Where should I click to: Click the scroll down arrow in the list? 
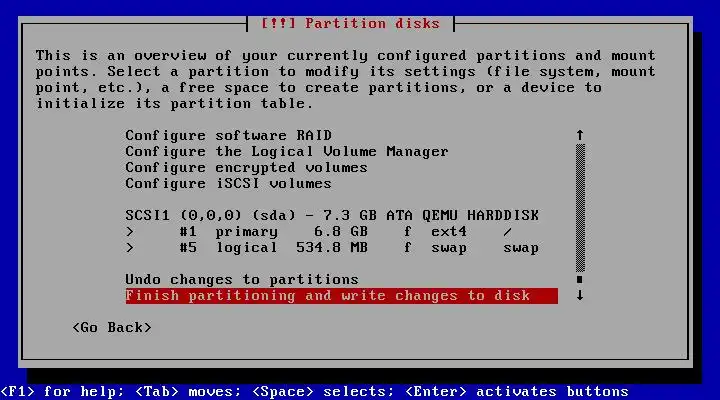tap(580, 295)
